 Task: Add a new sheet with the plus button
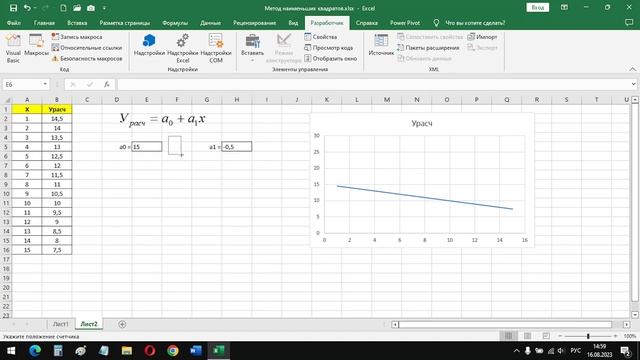(122, 324)
